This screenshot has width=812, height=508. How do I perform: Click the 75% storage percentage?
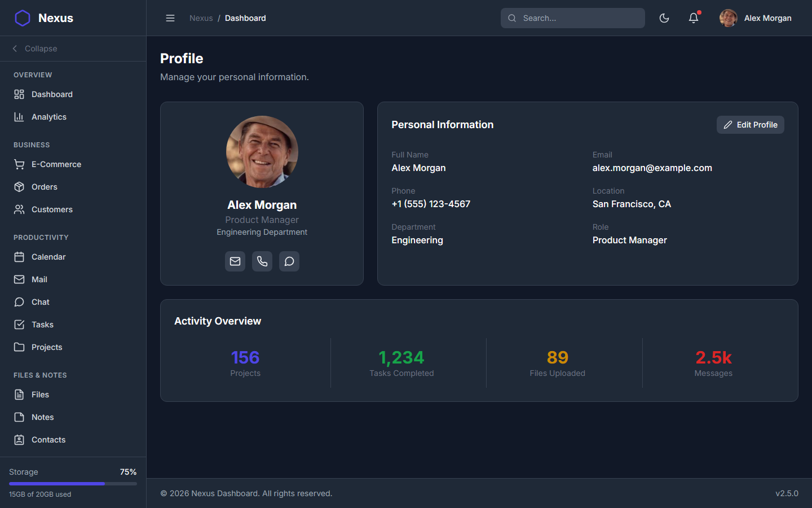128,472
